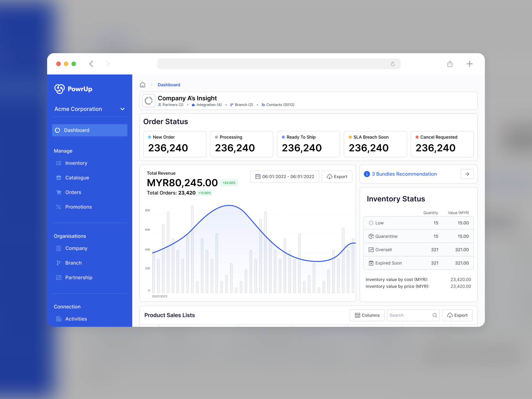The width and height of the screenshot is (532, 399).
Task: Open 3 Bundles Recommendation link
Action: pos(404,174)
